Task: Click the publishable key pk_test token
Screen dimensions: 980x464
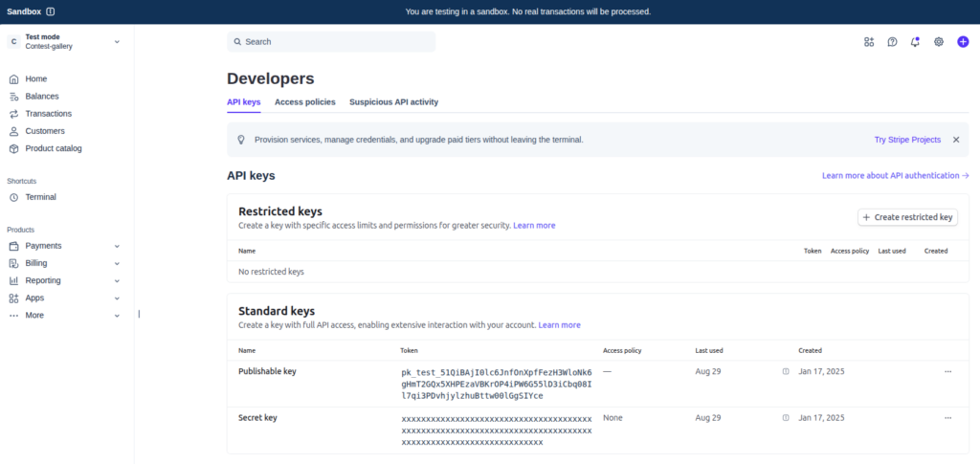Action: (x=497, y=384)
